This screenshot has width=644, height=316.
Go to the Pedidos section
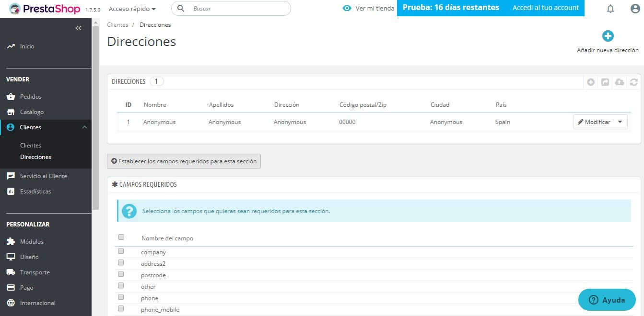pos(31,96)
